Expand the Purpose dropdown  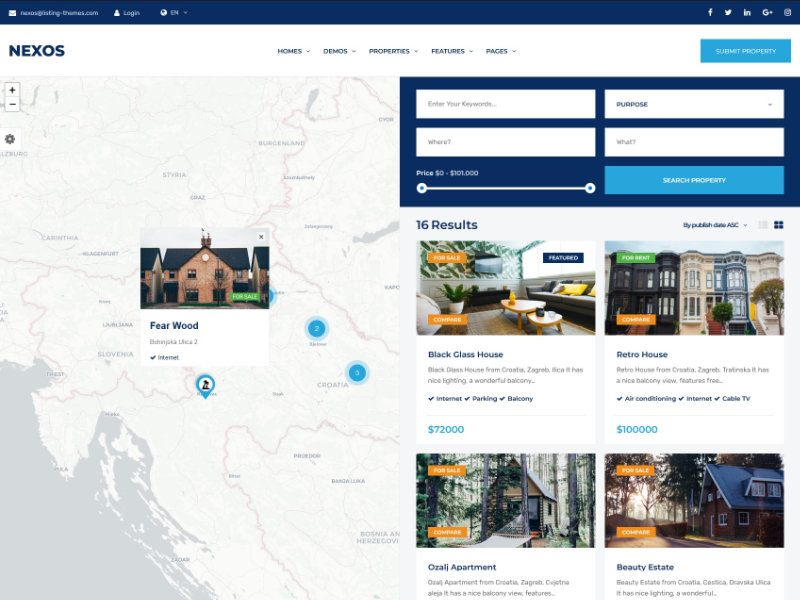point(694,104)
